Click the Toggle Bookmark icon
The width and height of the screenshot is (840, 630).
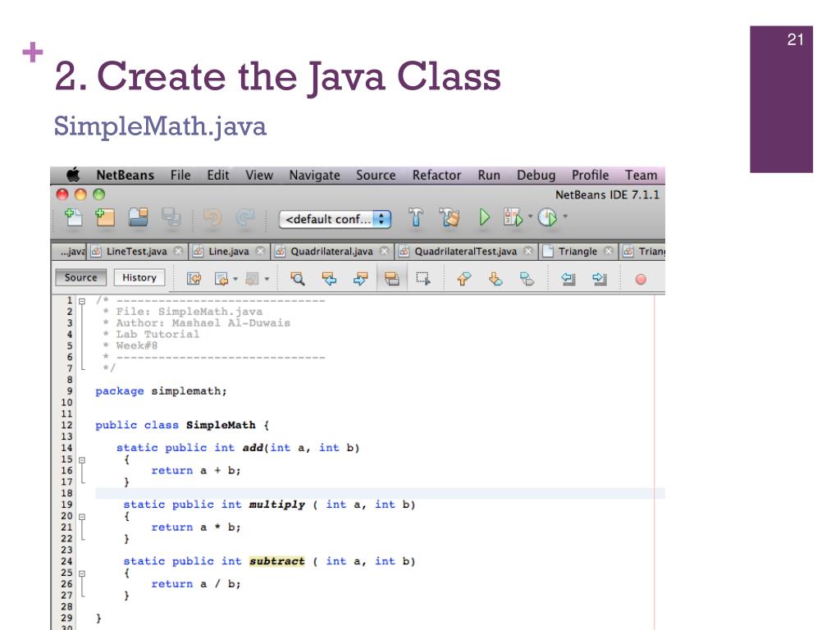click(x=527, y=279)
